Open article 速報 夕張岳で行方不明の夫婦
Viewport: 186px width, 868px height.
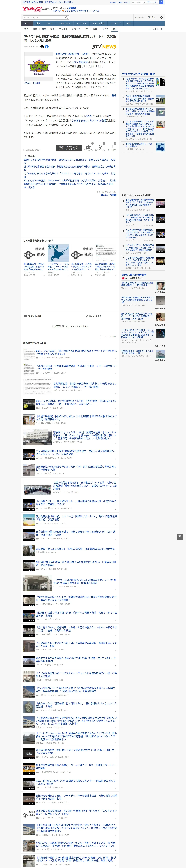[76, 614]
